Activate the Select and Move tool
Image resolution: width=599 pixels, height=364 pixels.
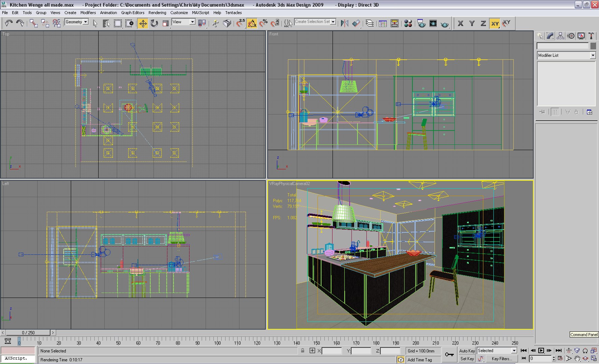(x=143, y=23)
